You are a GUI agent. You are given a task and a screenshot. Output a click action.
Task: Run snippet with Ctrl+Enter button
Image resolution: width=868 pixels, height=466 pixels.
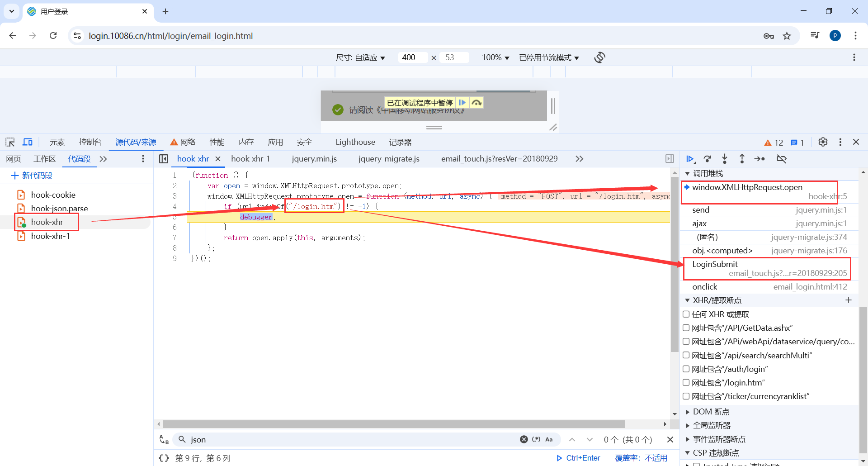click(578, 458)
